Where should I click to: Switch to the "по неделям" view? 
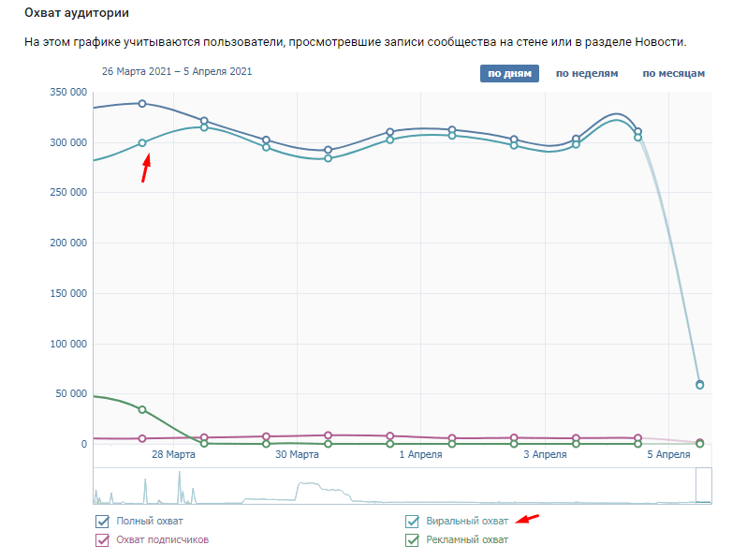pyautogui.click(x=587, y=73)
